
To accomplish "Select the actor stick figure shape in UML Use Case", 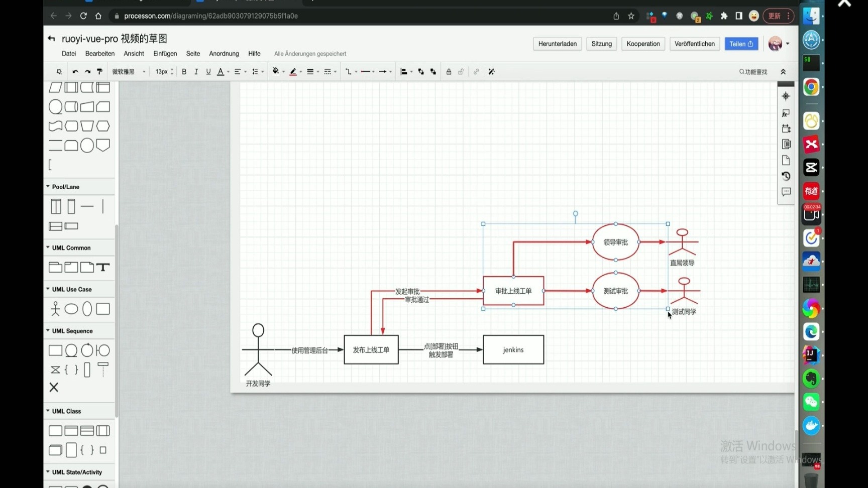I will [x=55, y=309].
